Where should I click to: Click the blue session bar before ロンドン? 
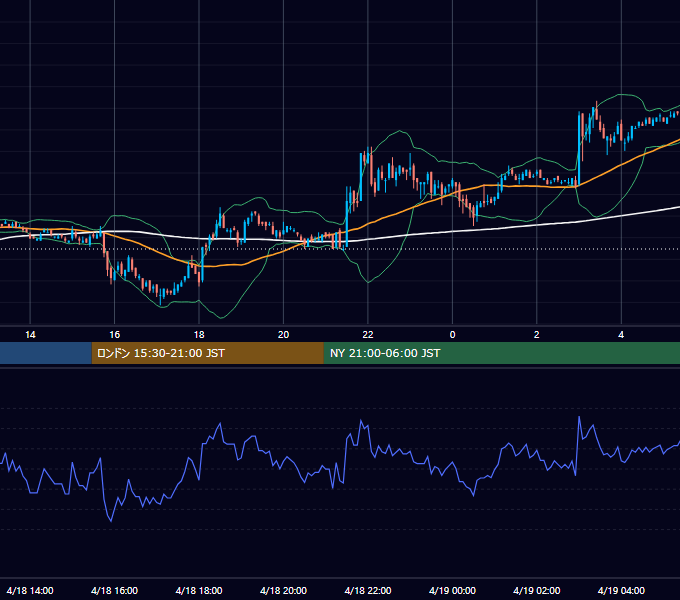point(46,353)
